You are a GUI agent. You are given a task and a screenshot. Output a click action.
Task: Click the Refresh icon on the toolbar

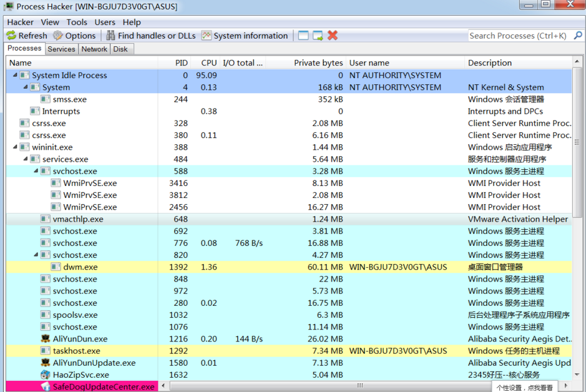[x=11, y=36]
